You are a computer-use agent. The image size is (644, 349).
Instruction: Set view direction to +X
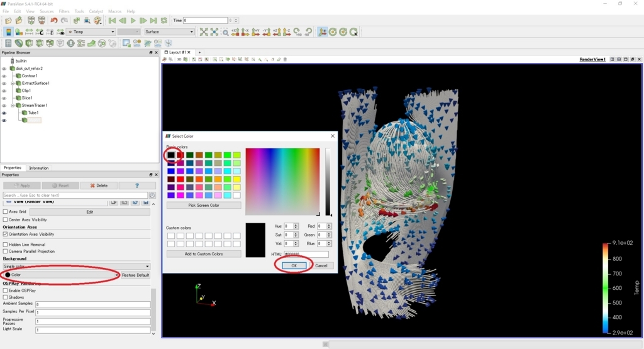[235, 32]
